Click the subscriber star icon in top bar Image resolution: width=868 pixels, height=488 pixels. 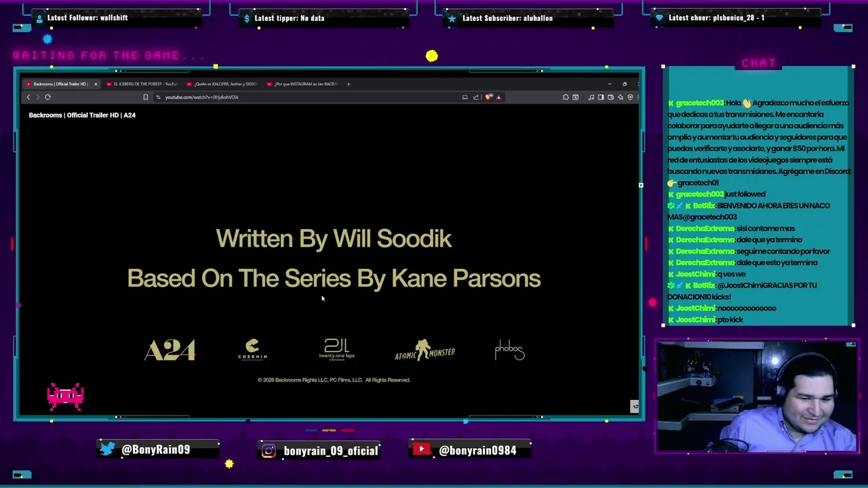coord(452,18)
